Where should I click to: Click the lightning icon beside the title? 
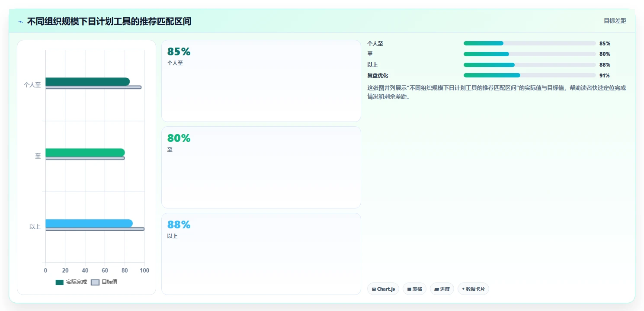click(20, 22)
